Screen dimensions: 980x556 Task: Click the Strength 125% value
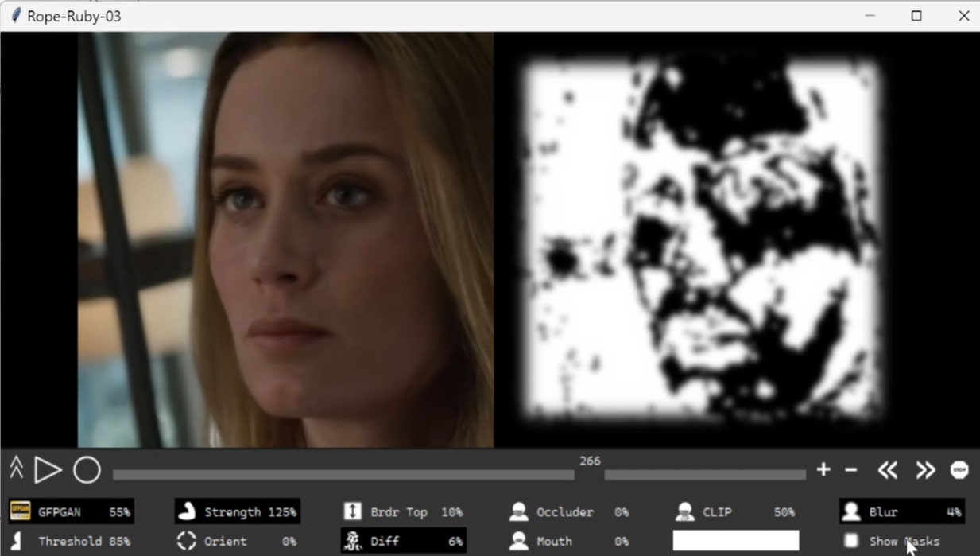tap(282, 512)
